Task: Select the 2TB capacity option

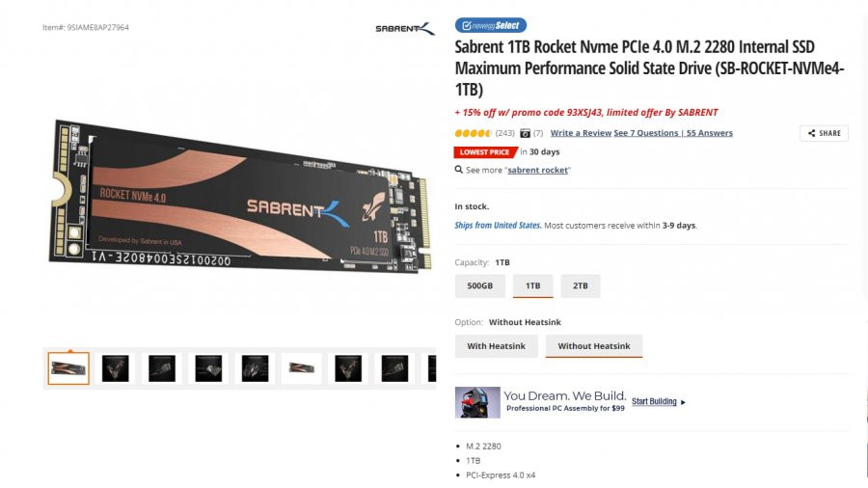Action: click(581, 286)
